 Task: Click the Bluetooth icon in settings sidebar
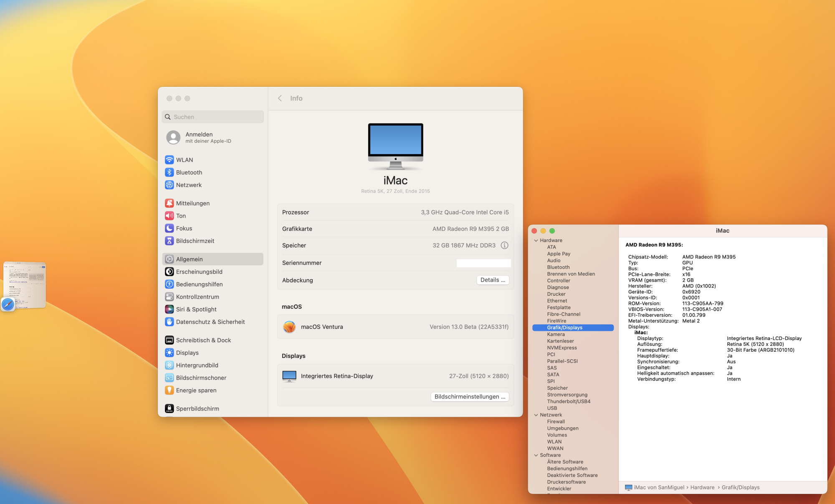169,172
